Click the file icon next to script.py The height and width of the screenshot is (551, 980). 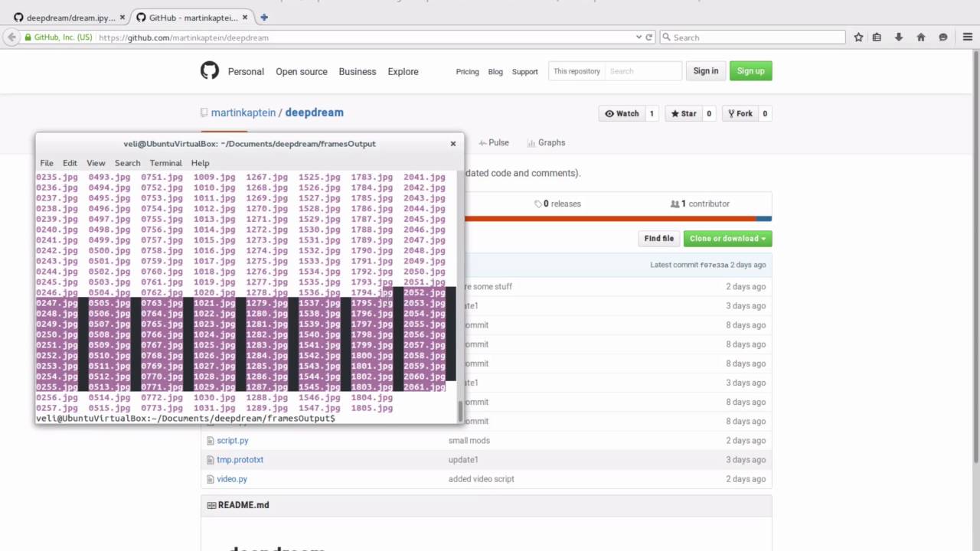[x=210, y=440]
